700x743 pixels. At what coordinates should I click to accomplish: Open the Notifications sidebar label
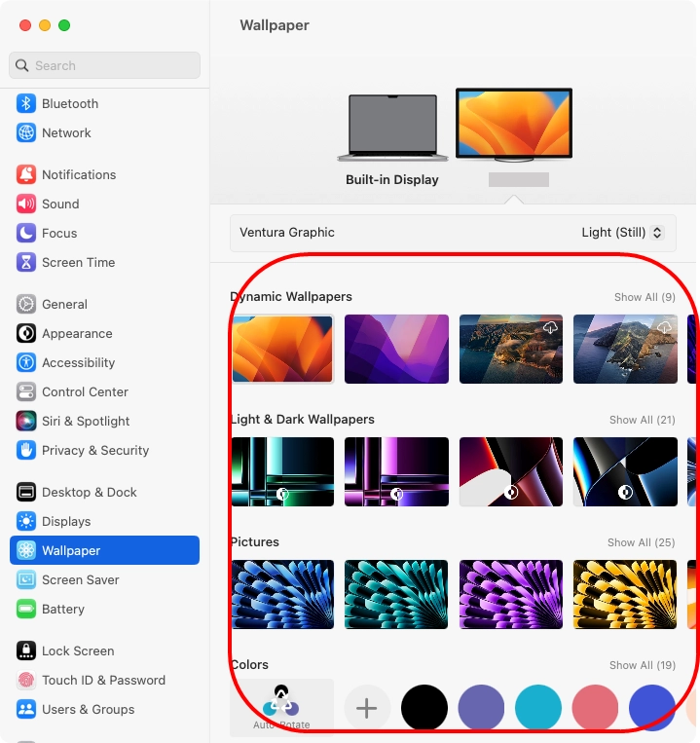(x=79, y=174)
